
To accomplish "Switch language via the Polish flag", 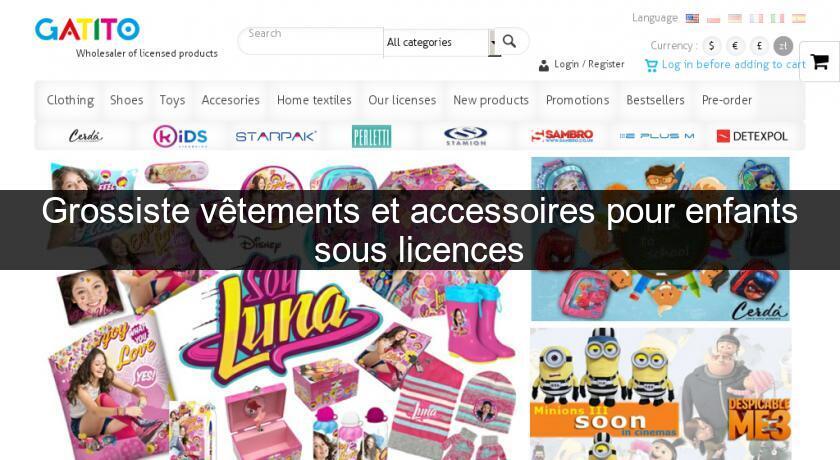I will (x=713, y=18).
